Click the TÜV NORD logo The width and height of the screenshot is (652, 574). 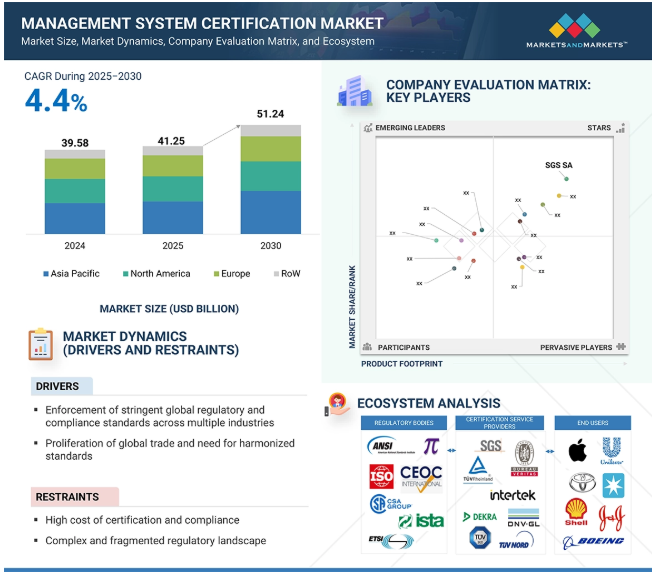(x=516, y=542)
